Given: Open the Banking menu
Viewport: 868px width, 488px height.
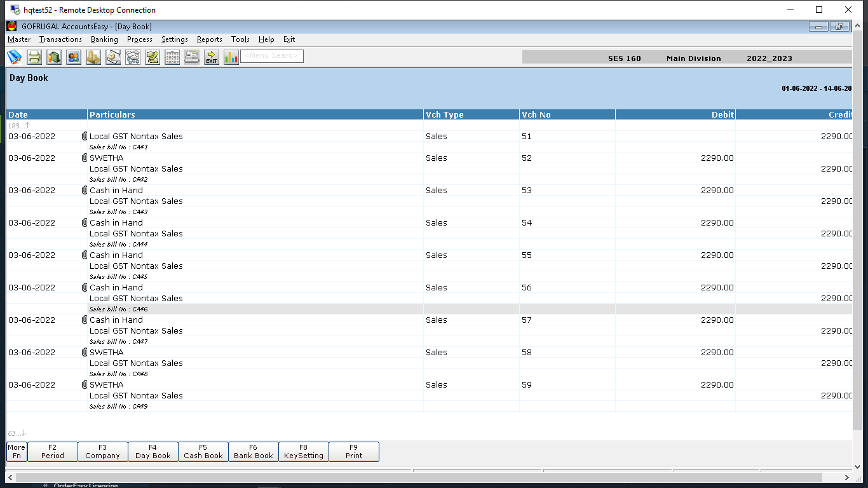Looking at the screenshot, I should 104,39.
